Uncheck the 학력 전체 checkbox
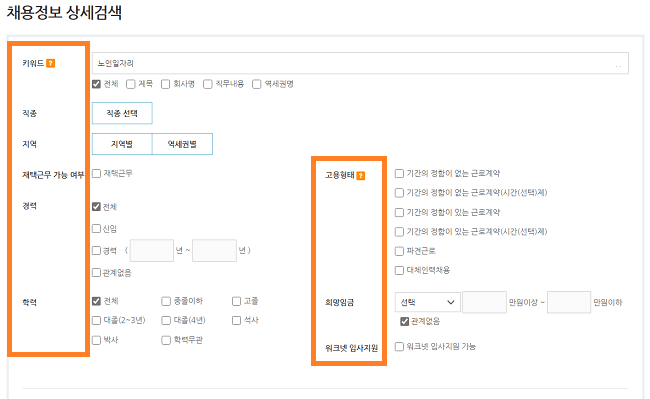The image size is (650, 399). pos(96,301)
